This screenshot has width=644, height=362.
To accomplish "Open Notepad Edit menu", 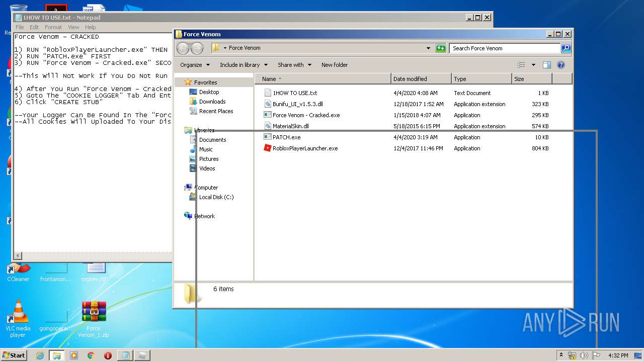I will coord(34,27).
